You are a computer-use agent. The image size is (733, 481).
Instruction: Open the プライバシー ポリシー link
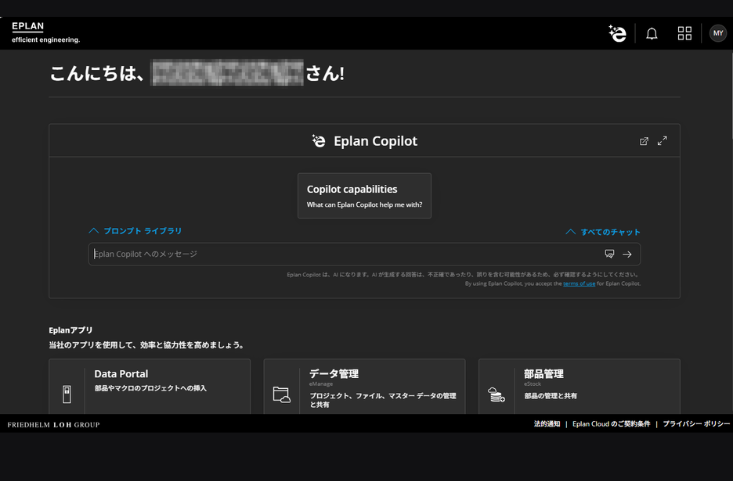pyautogui.click(x=696, y=424)
